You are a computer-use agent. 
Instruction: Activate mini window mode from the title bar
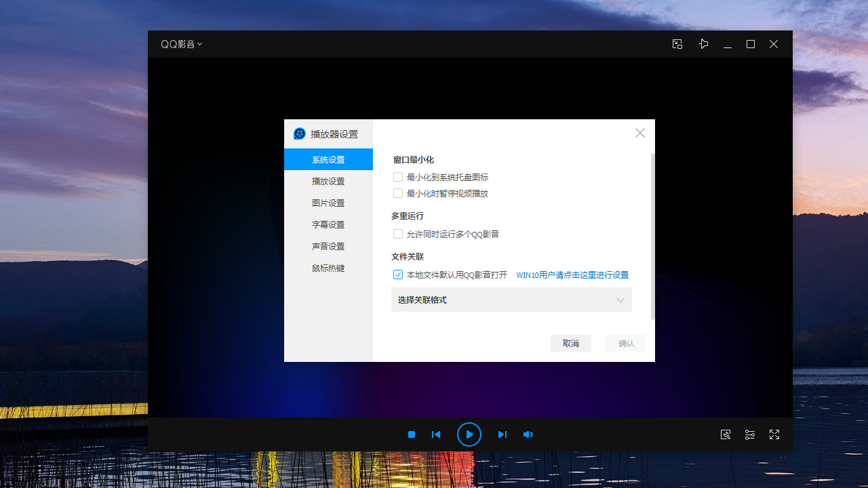pos(677,43)
